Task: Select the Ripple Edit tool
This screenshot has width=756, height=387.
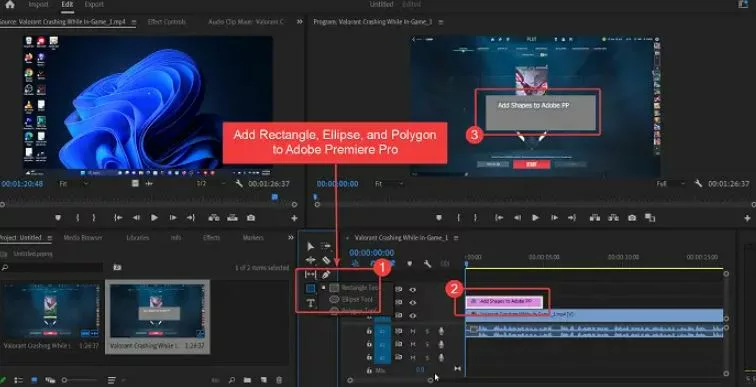Action: 310,260
